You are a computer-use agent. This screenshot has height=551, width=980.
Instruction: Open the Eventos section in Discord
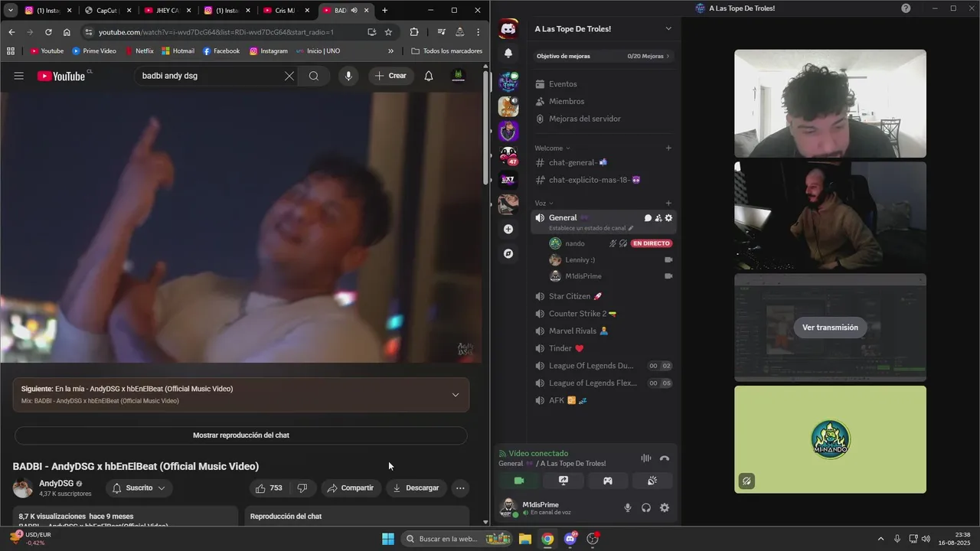click(x=603, y=84)
